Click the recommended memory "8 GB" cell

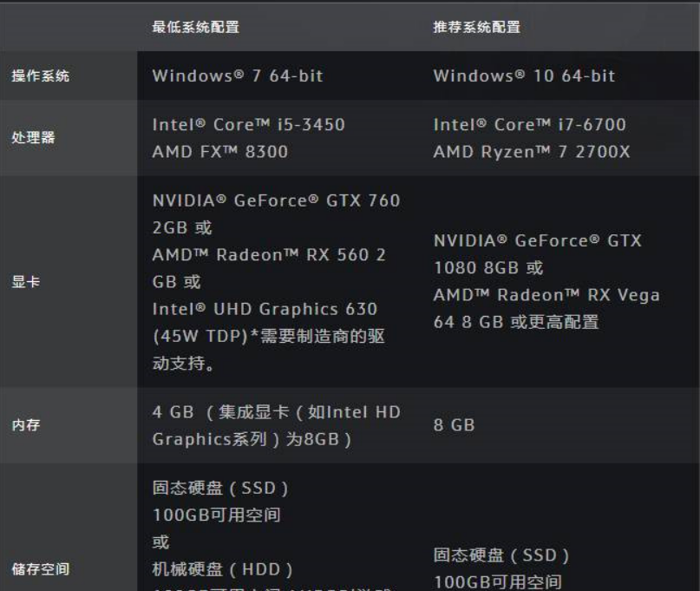[454, 425]
